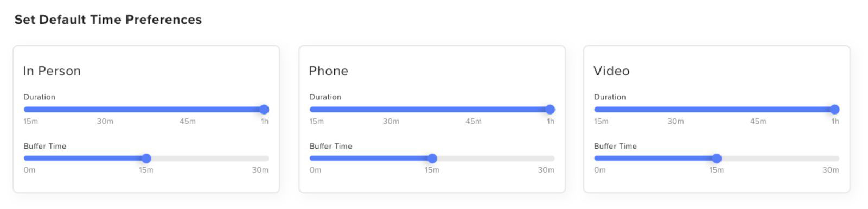Click the Video Buffer Time slider handle
The image size is (868, 209).
[717, 159]
